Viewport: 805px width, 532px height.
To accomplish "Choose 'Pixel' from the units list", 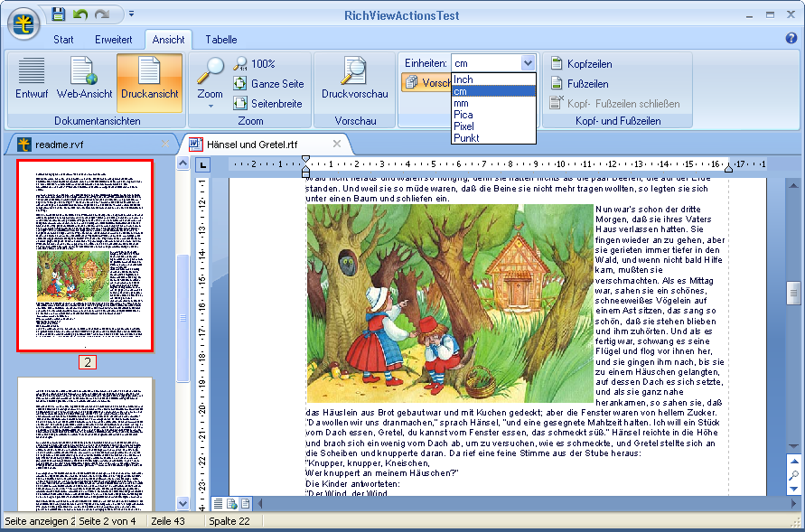I will pyautogui.click(x=463, y=126).
